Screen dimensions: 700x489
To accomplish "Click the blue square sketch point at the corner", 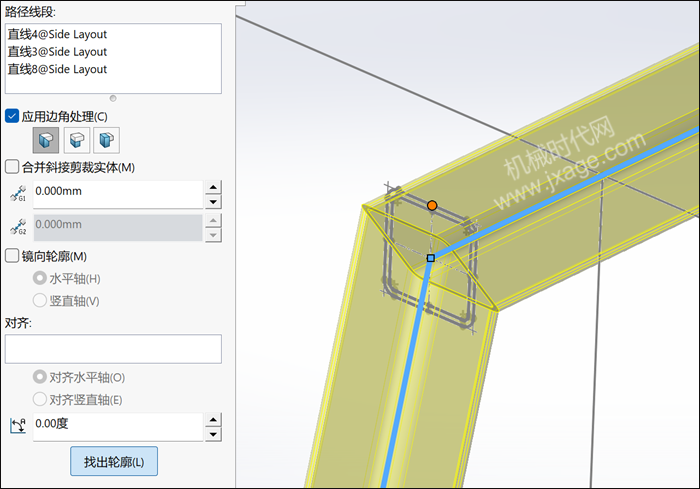I will click(431, 258).
